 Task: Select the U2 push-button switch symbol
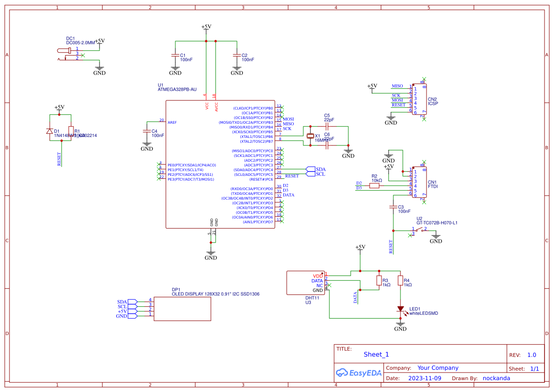click(x=419, y=230)
